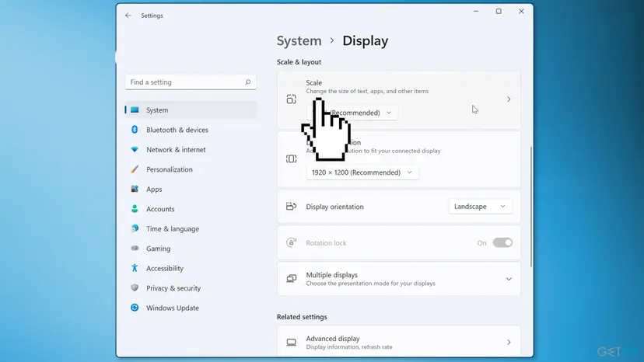Click the Settings window title
The image size is (644, 362).
click(x=152, y=16)
